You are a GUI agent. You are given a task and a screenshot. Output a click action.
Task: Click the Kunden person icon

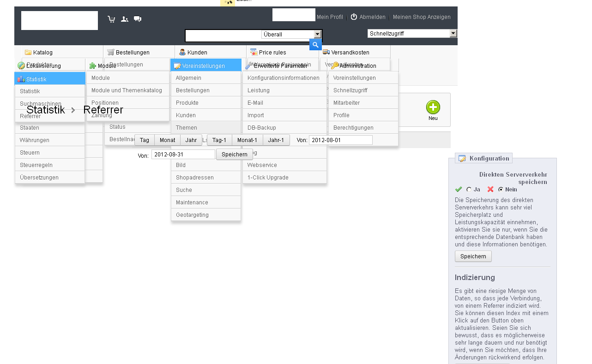click(x=182, y=52)
